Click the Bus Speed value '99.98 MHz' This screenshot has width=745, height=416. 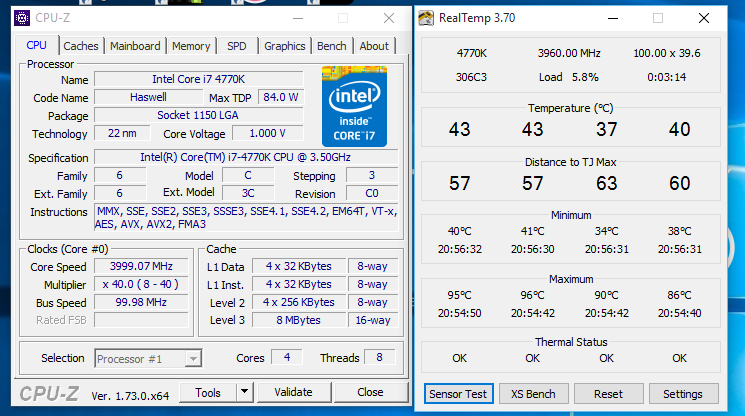141,303
